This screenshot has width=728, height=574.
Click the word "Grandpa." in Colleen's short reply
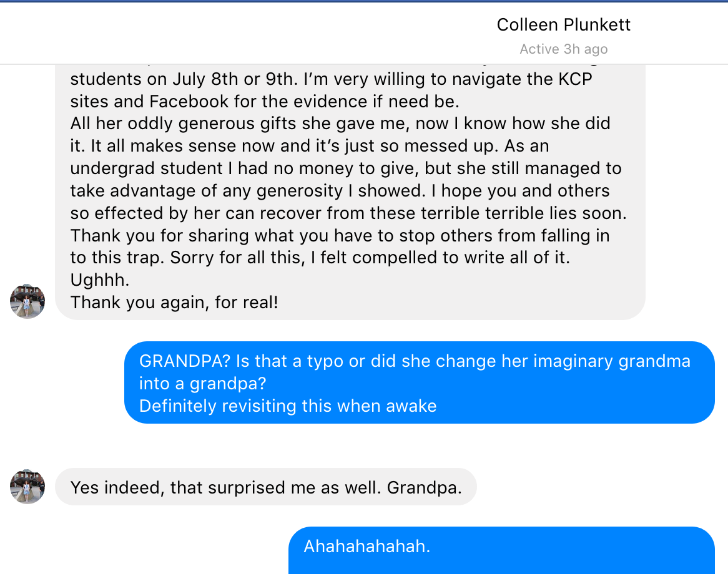click(x=424, y=487)
